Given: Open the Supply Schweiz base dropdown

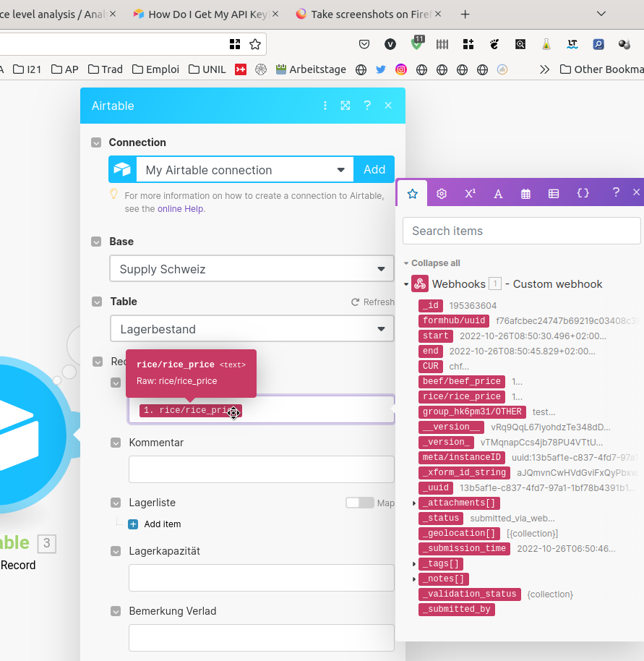Looking at the screenshot, I should point(252,268).
